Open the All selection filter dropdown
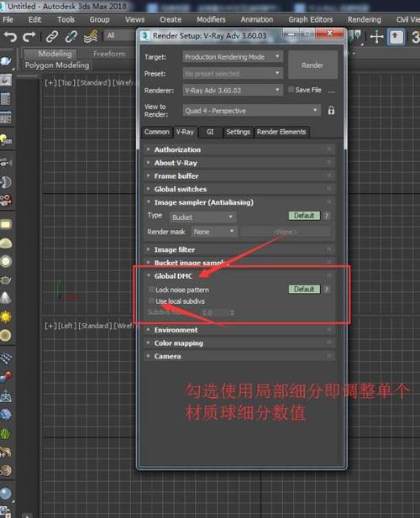This screenshot has width=420, height=518. click(120, 35)
